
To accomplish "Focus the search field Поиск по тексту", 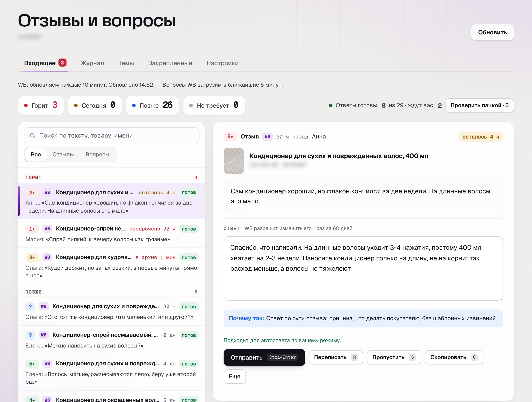I will (x=112, y=136).
